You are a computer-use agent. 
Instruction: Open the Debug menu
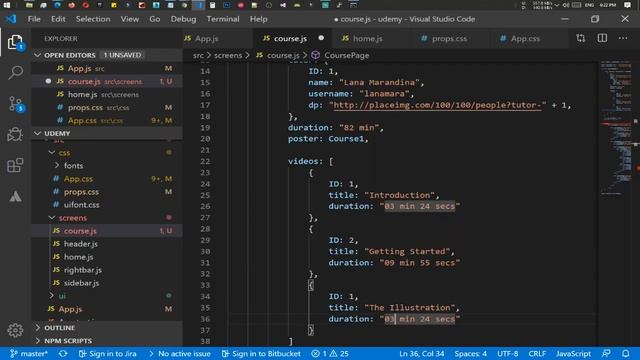183,19
